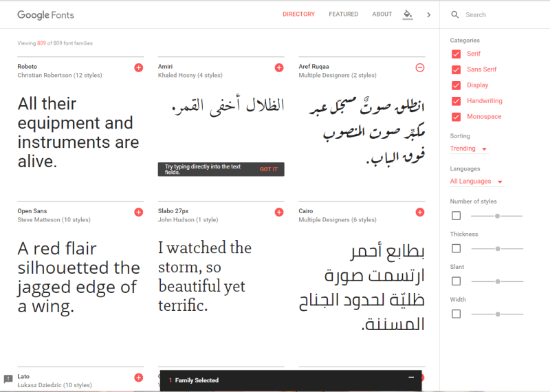Click the Open Sans font name

pyautogui.click(x=32, y=211)
